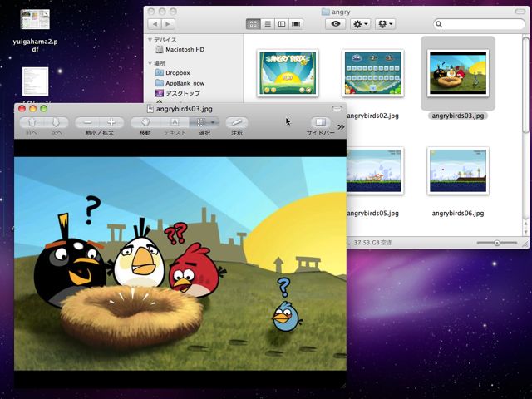
Task: Zoom the Preview window with green button
Action: [x=44, y=109]
